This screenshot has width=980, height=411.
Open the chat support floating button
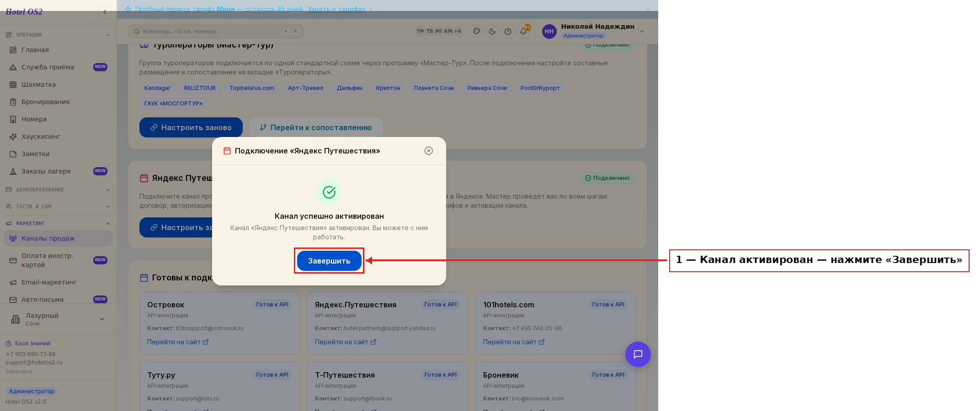[638, 354]
